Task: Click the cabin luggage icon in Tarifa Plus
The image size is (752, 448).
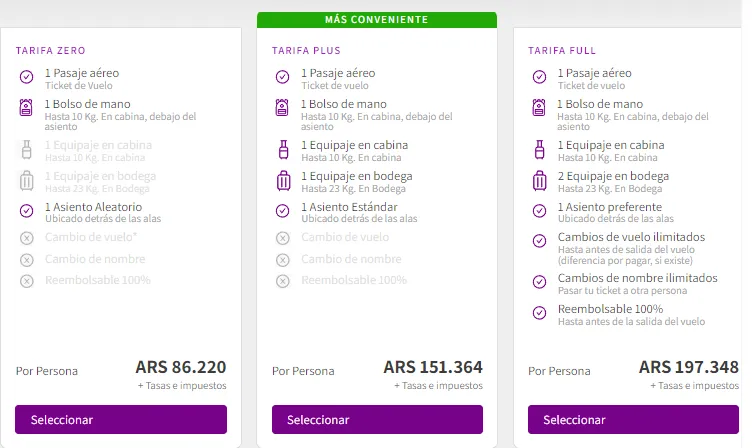Action: [282, 150]
